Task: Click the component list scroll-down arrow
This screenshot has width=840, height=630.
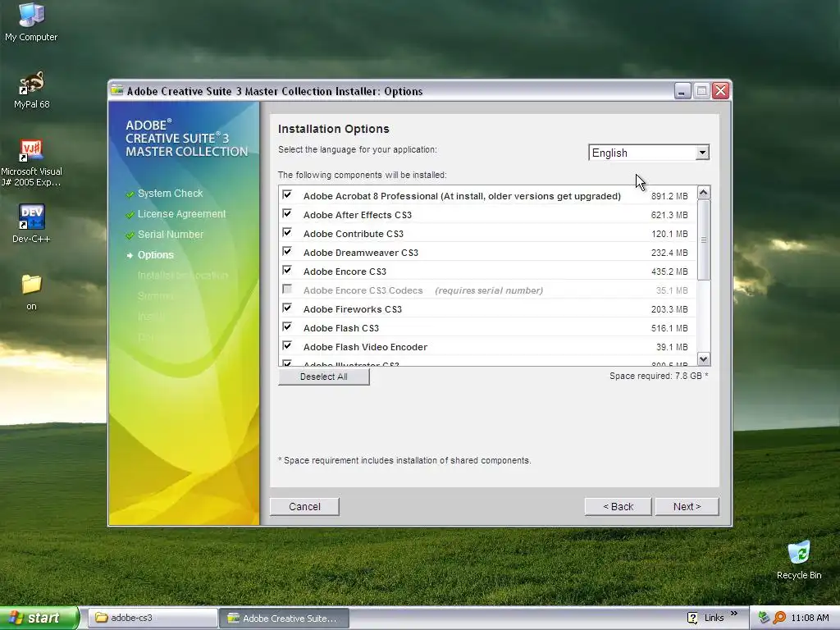Action: pos(703,359)
